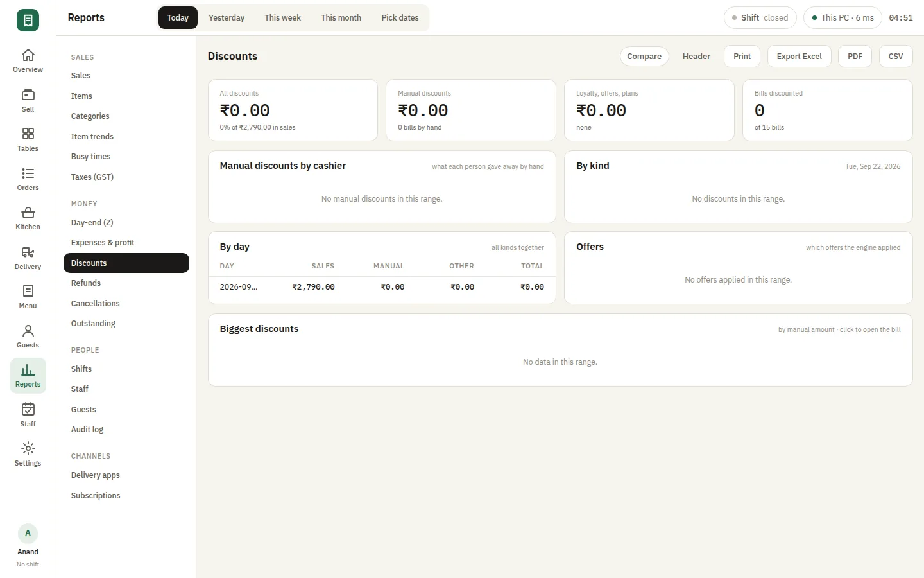The height and width of the screenshot is (578, 924).
Task: Click the Loyalty, offers, plans card
Action: 649,110
